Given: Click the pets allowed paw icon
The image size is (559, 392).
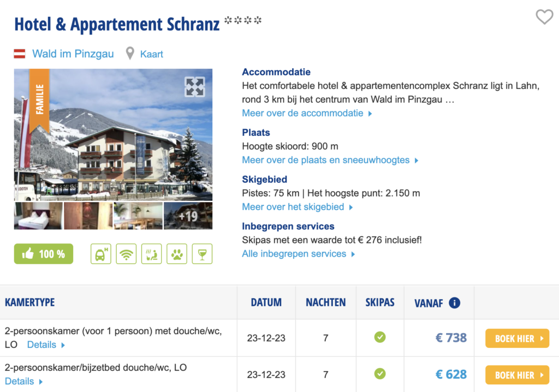Looking at the screenshot, I should [176, 254].
